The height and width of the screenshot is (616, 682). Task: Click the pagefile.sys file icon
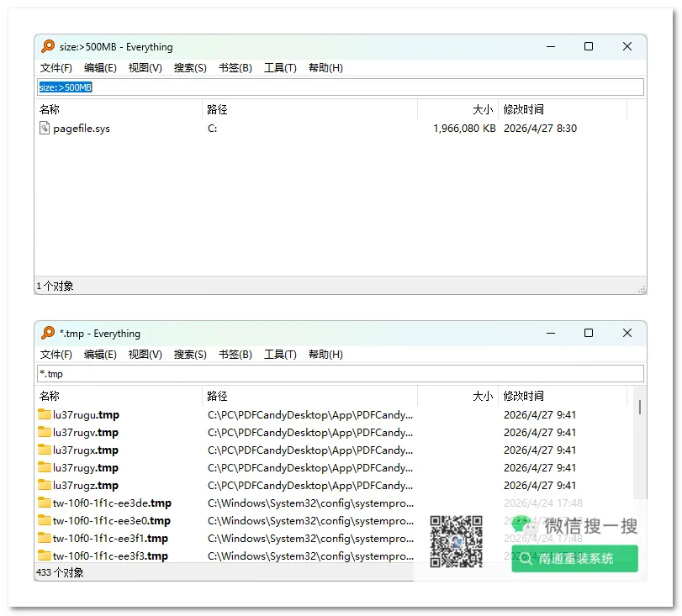click(x=45, y=128)
